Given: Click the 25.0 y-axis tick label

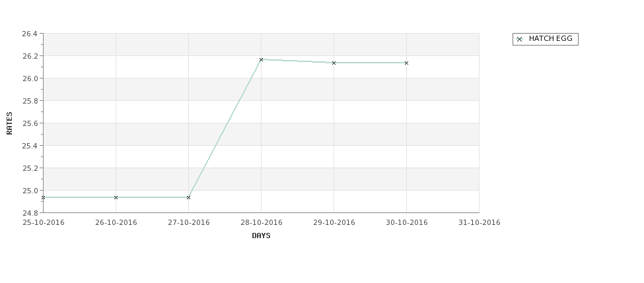Looking at the screenshot, I should click(30, 191).
